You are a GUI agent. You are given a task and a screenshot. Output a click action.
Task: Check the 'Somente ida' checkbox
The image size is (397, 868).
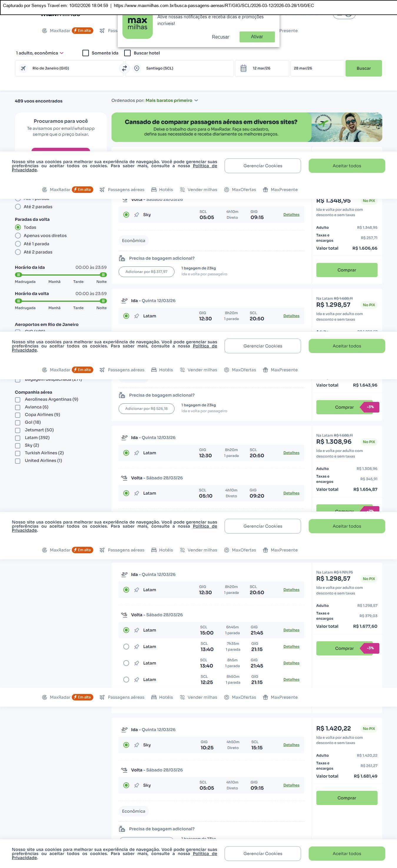coord(86,53)
